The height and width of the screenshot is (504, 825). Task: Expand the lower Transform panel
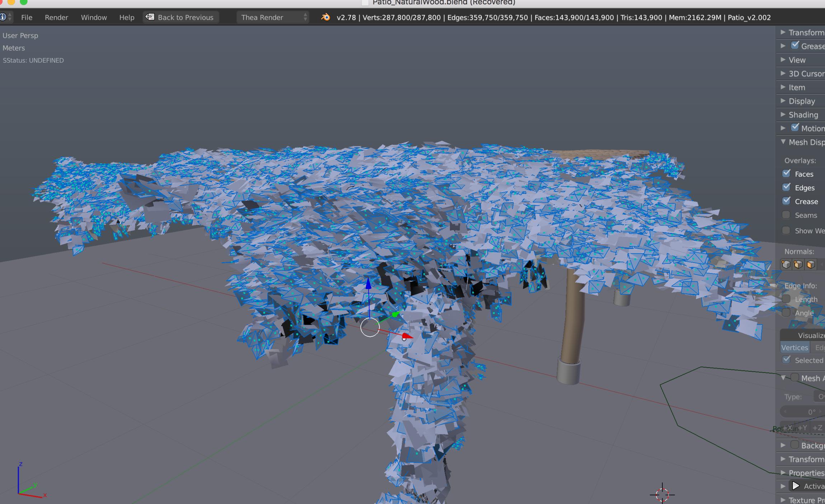783,459
